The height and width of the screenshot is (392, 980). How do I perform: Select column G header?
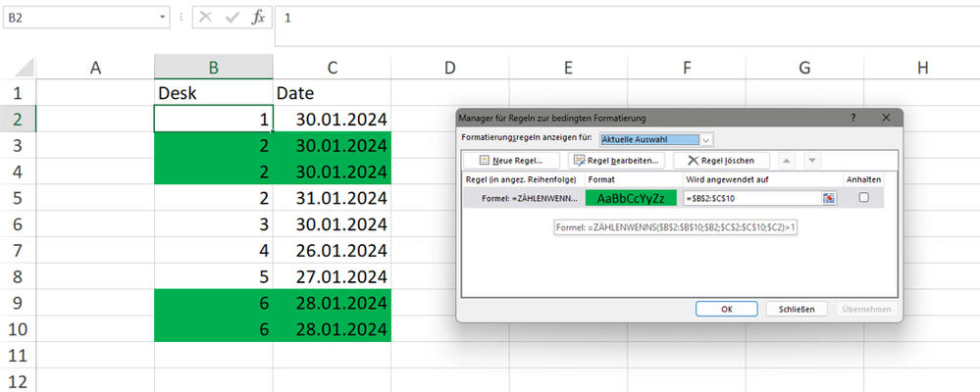[804, 68]
